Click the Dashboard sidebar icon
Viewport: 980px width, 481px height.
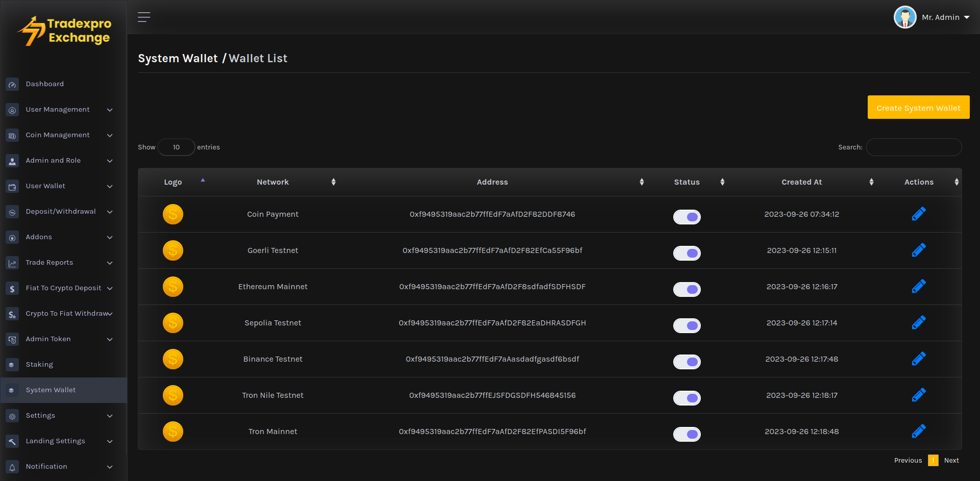tap(12, 84)
